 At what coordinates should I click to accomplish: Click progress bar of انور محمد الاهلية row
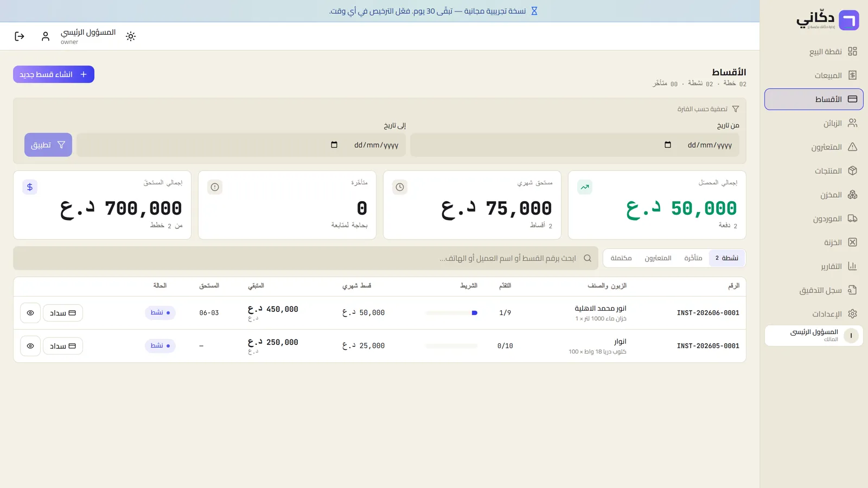(451, 313)
